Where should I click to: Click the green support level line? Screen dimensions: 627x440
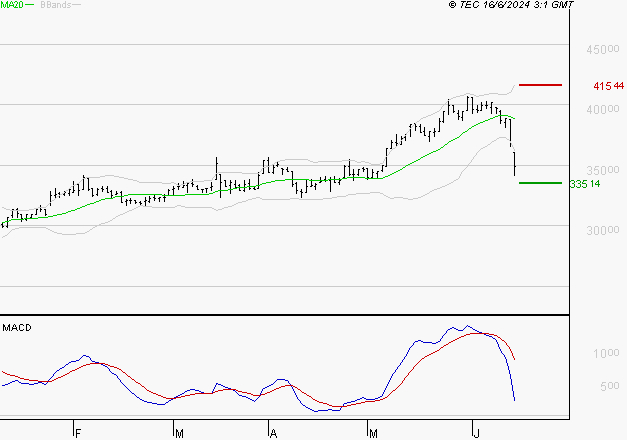click(x=540, y=183)
